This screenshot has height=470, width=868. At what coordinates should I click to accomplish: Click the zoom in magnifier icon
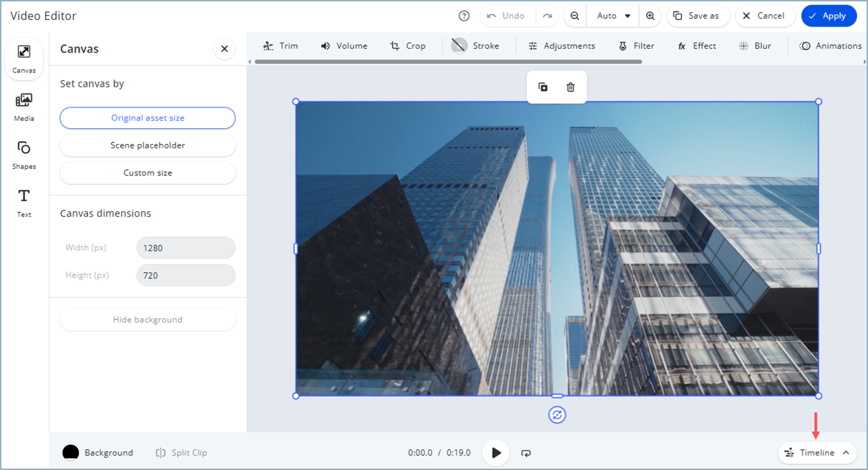click(650, 16)
